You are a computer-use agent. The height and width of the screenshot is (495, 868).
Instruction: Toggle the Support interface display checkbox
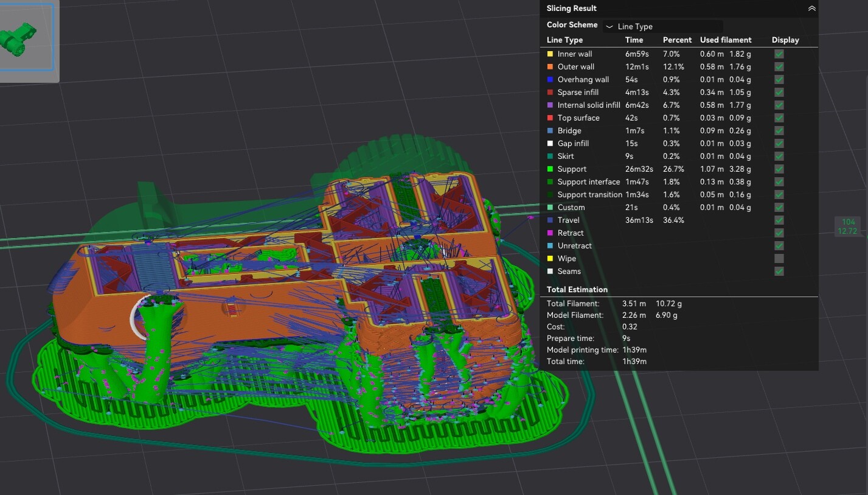tap(779, 182)
